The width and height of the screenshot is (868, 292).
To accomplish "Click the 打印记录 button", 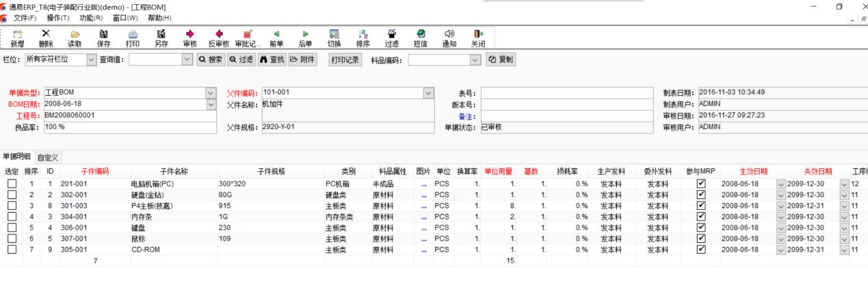I will [x=345, y=60].
